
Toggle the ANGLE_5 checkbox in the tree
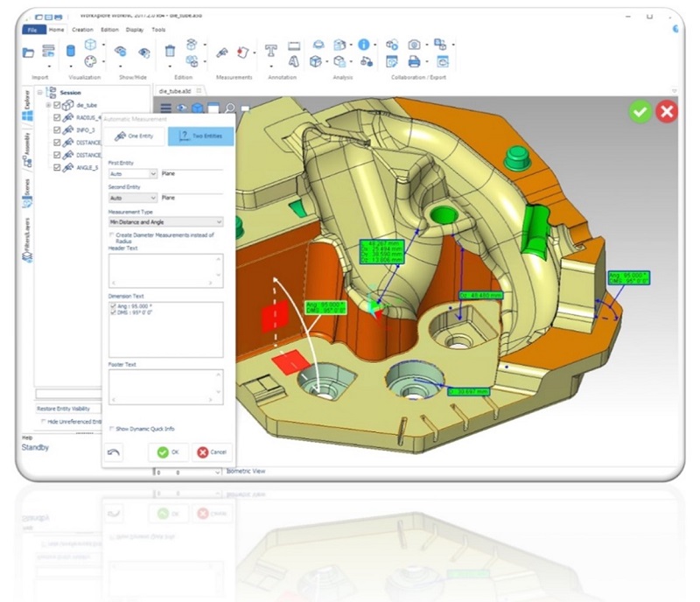click(x=57, y=167)
